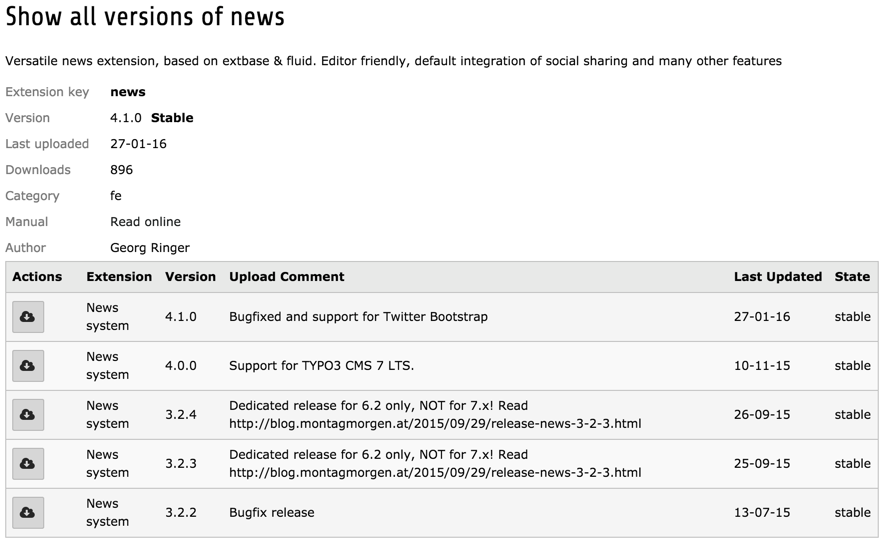Click the State column header
The width and height of the screenshot is (886, 547).
pos(852,277)
